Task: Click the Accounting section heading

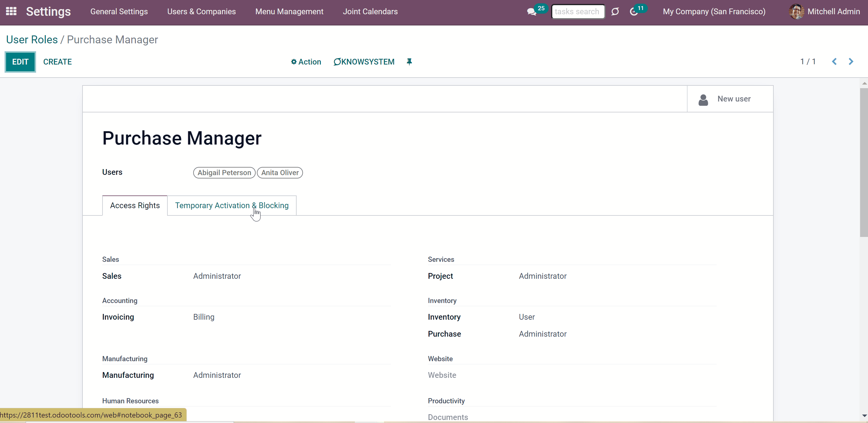Action: tap(119, 300)
